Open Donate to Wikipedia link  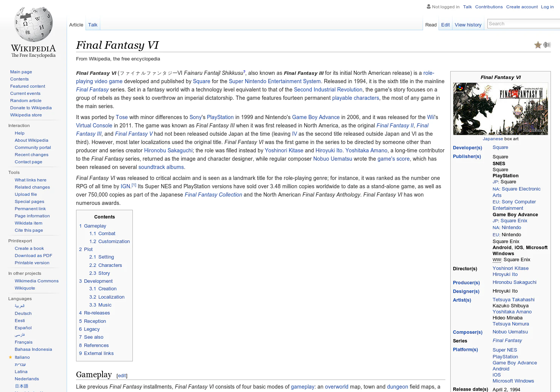31,108
